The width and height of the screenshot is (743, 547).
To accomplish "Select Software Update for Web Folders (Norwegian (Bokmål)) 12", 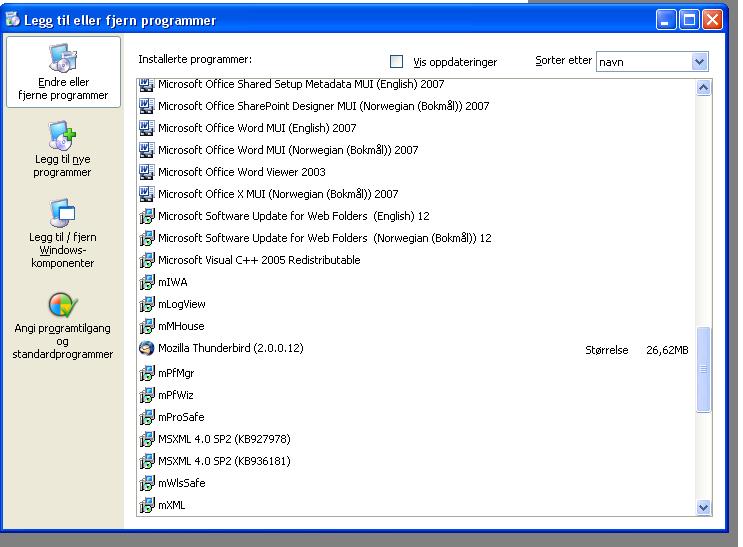I will point(416,238).
